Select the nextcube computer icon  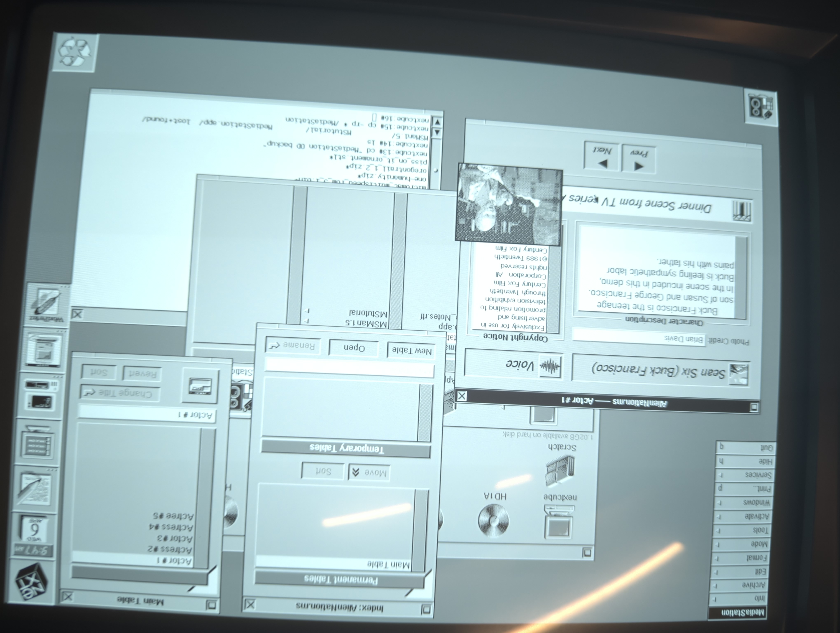559,522
